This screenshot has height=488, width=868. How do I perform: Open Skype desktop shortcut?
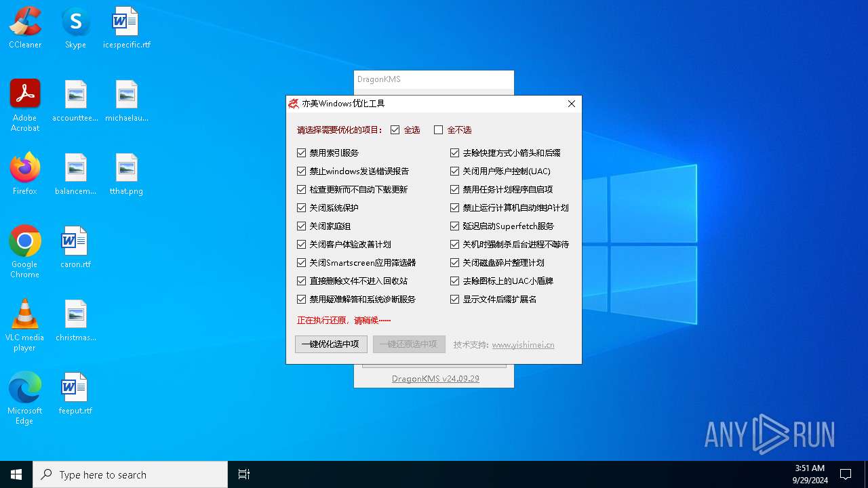[75, 27]
